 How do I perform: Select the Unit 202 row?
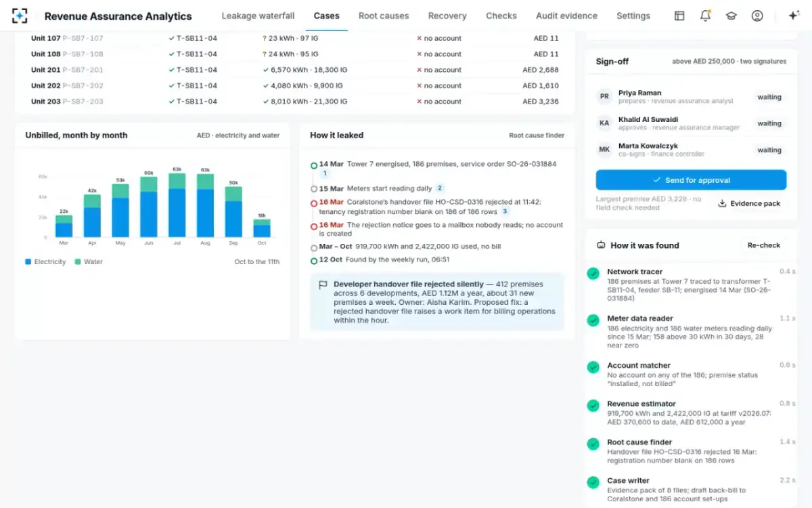pos(295,85)
